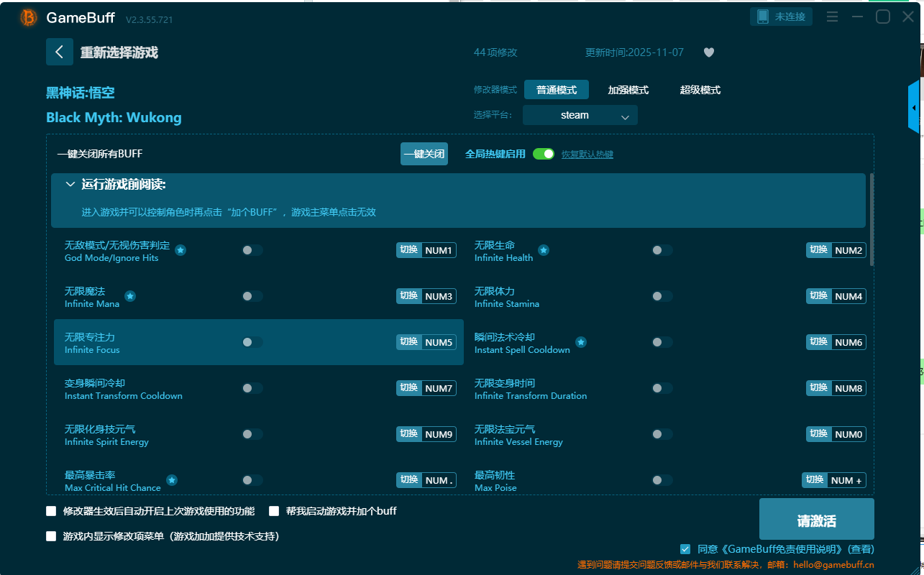Open the hamburger menu icon in title bar

click(832, 17)
